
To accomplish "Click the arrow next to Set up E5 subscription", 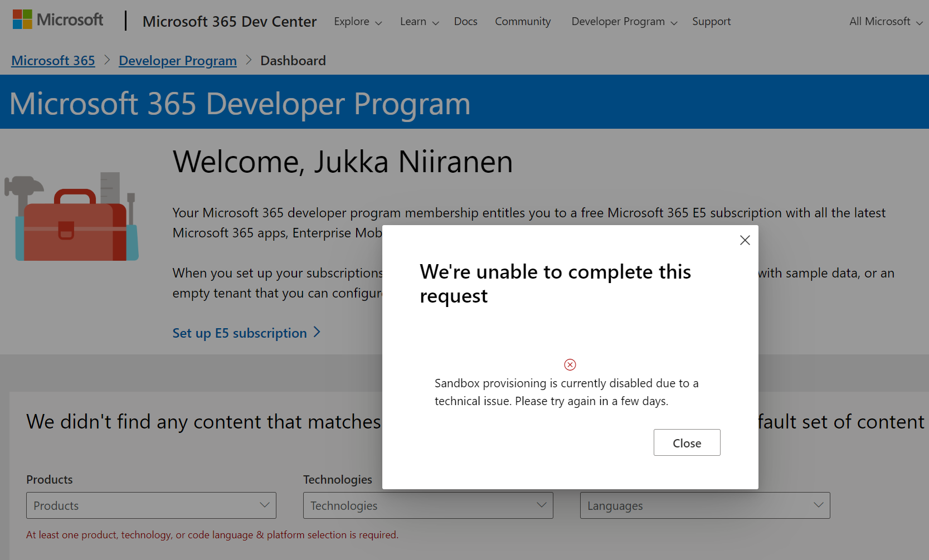I will click(x=317, y=332).
